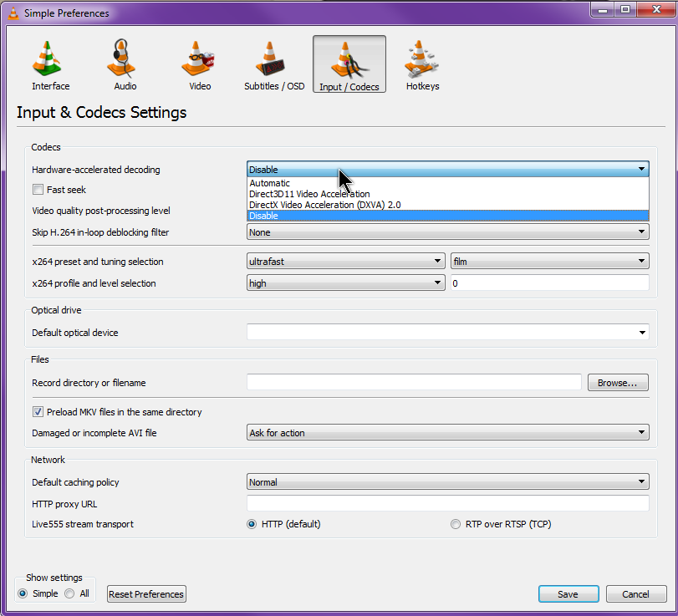Choose Simple show settings mode

23,593
